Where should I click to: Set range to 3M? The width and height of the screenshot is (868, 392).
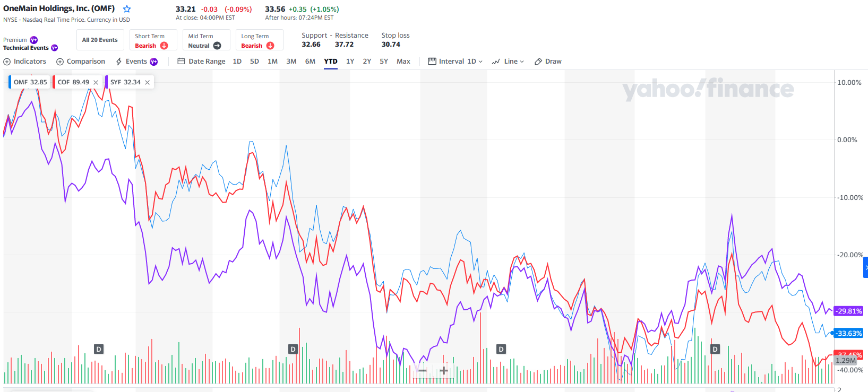click(291, 62)
